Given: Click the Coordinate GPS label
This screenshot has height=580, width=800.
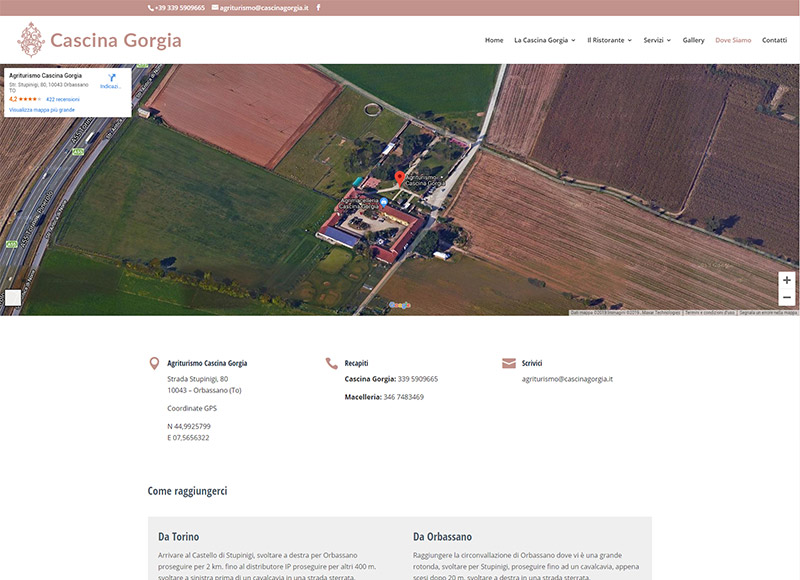Looking at the screenshot, I should (x=192, y=408).
